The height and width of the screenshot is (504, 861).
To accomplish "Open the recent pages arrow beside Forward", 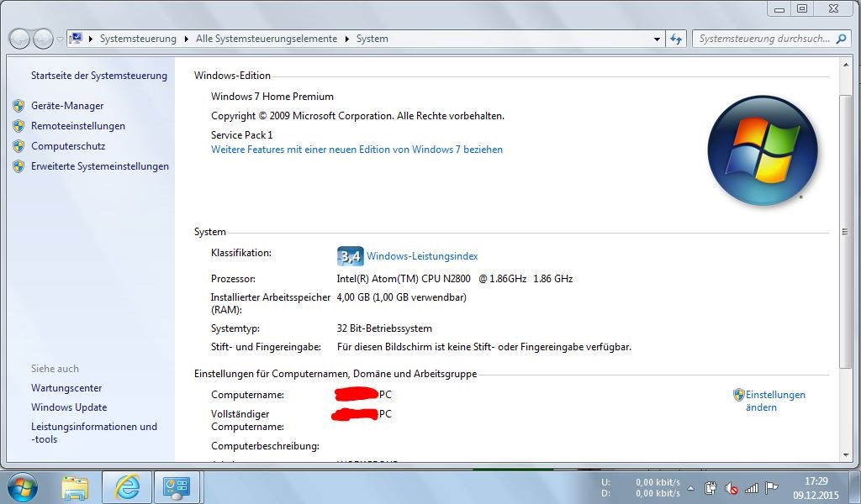I will click(x=60, y=39).
